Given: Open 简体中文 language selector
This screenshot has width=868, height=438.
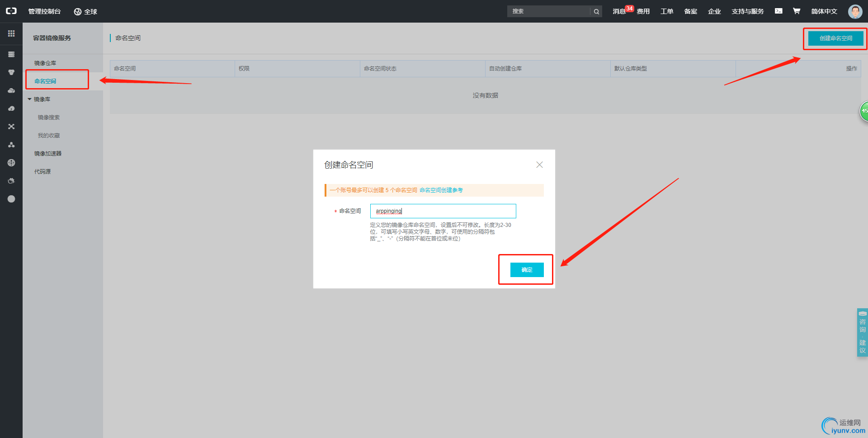Looking at the screenshot, I should [824, 11].
